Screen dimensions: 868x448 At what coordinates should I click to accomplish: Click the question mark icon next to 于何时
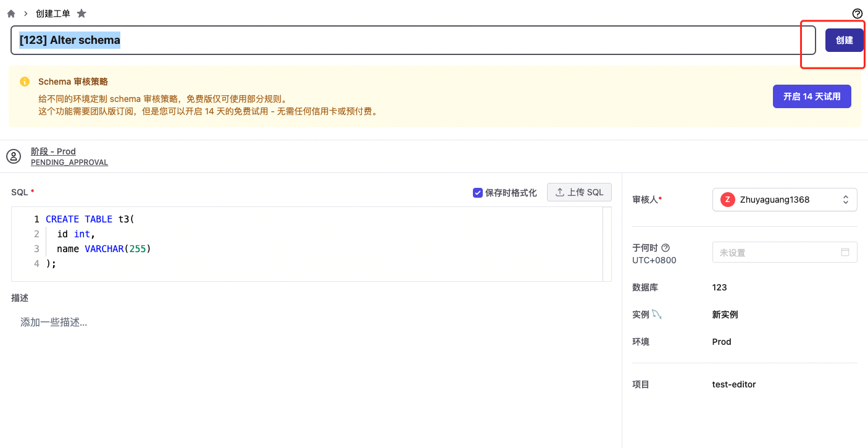666,248
